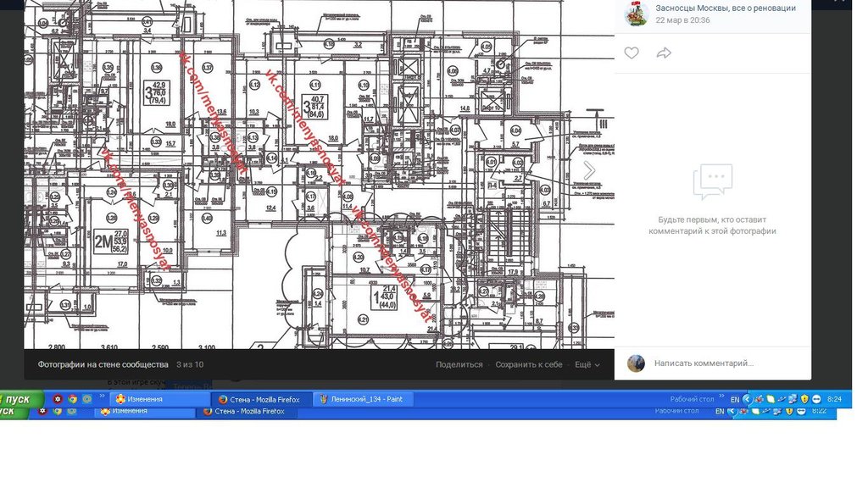
Task: Click the taskbar clock showing 8:24
Action: tap(834, 399)
